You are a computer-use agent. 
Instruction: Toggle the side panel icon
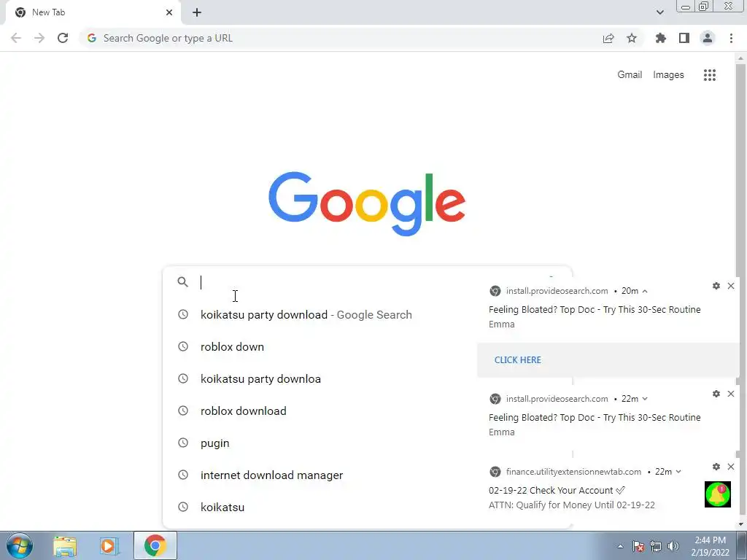(x=684, y=38)
